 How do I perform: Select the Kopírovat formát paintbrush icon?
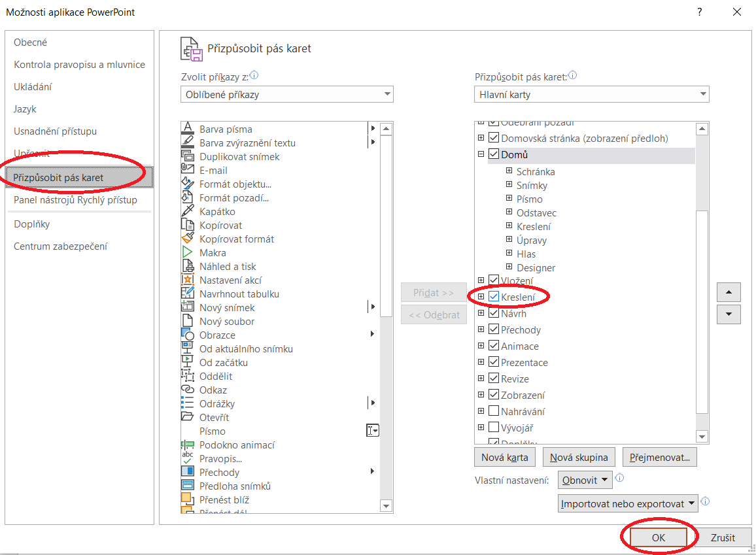point(187,239)
